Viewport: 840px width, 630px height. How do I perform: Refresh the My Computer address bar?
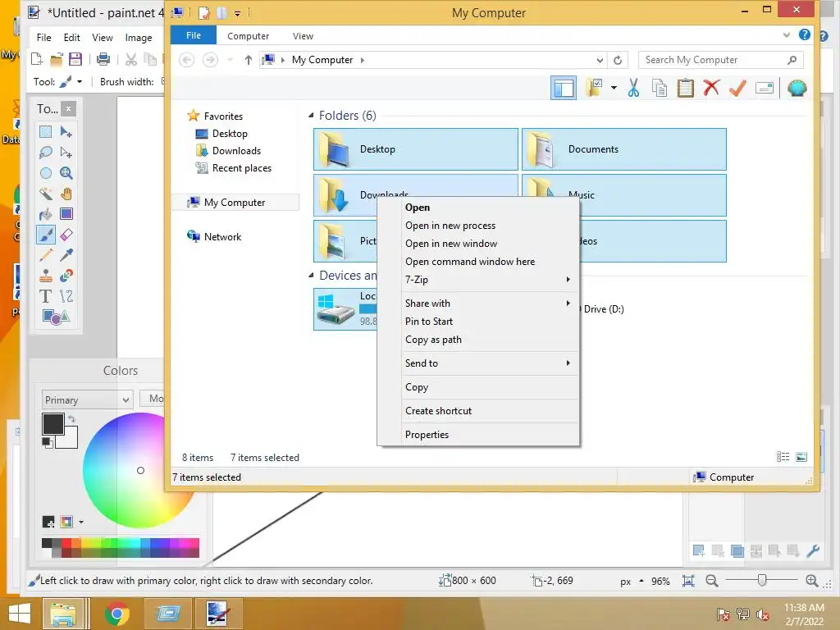pos(618,60)
